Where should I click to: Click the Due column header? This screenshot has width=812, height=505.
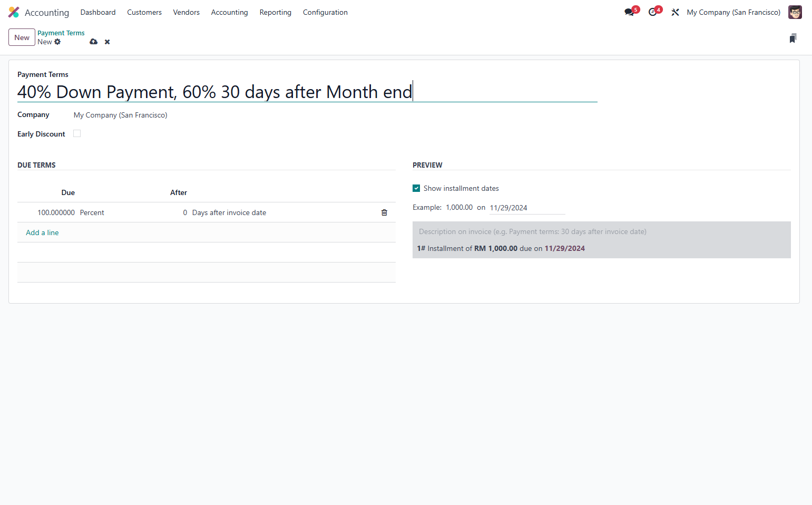(68, 192)
